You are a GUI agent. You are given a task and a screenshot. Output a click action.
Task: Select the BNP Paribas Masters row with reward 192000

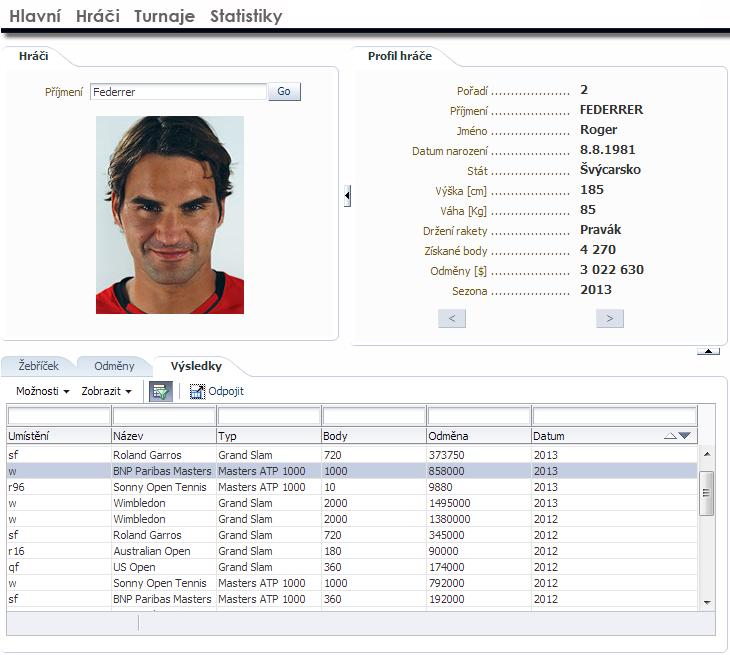pos(352,599)
